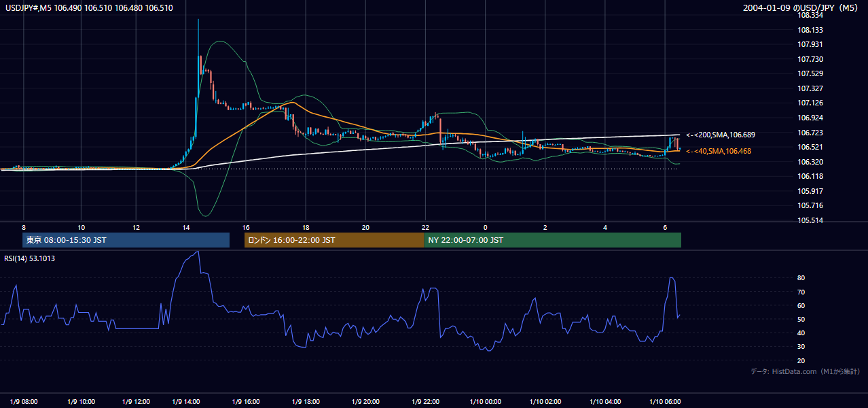Click the bottom date label 1/10 00:00

pos(485,401)
